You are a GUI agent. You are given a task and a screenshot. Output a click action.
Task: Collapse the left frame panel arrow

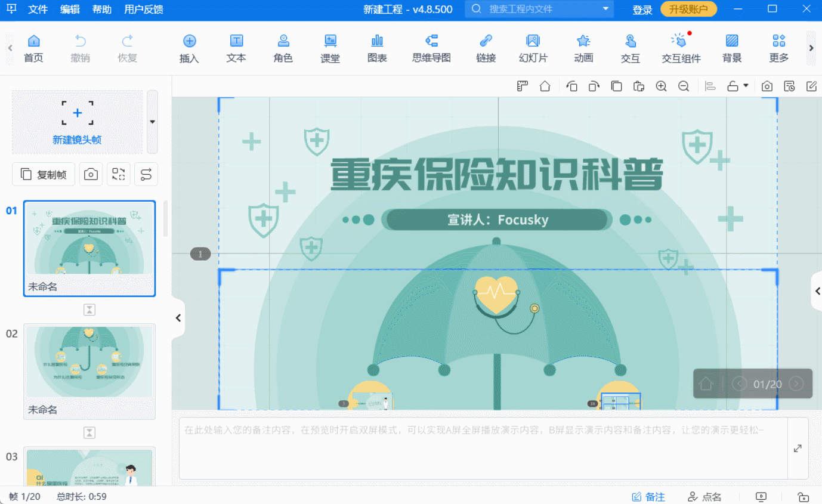pyautogui.click(x=178, y=318)
